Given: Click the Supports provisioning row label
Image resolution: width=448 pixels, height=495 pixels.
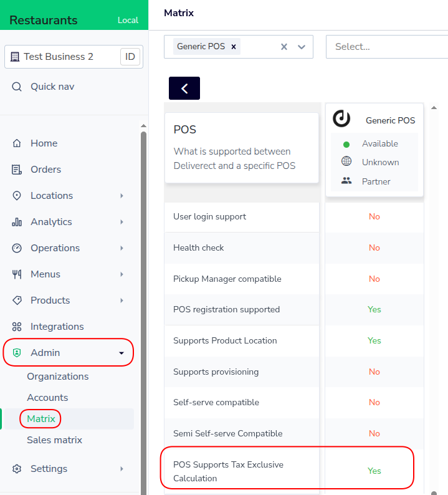Looking at the screenshot, I should point(216,372).
